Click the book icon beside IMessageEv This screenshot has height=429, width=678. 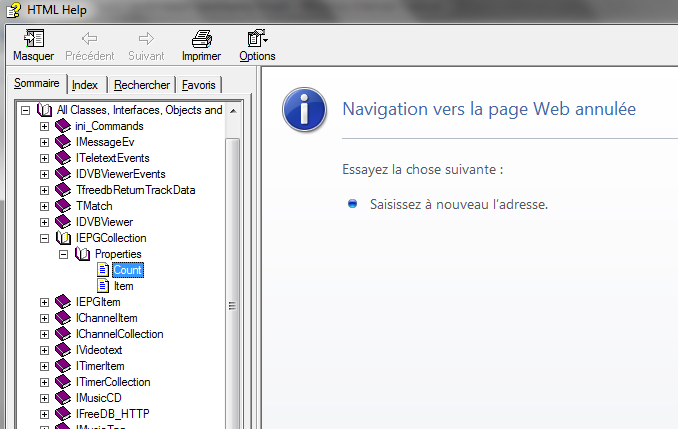(x=63, y=142)
